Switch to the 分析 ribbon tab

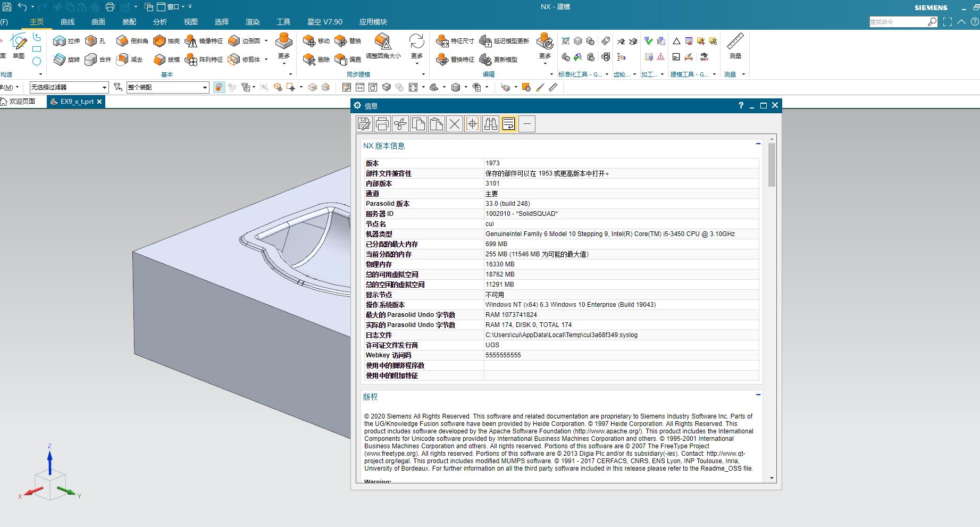(x=160, y=22)
